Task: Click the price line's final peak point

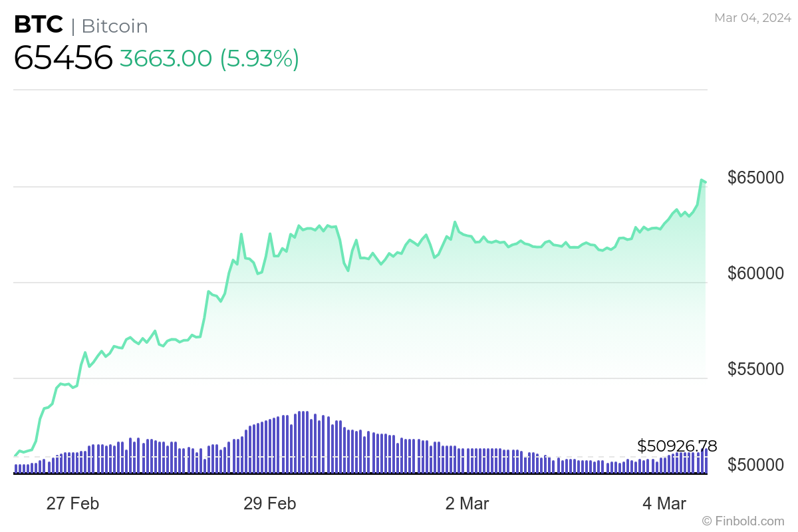Action: [x=702, y=180]
